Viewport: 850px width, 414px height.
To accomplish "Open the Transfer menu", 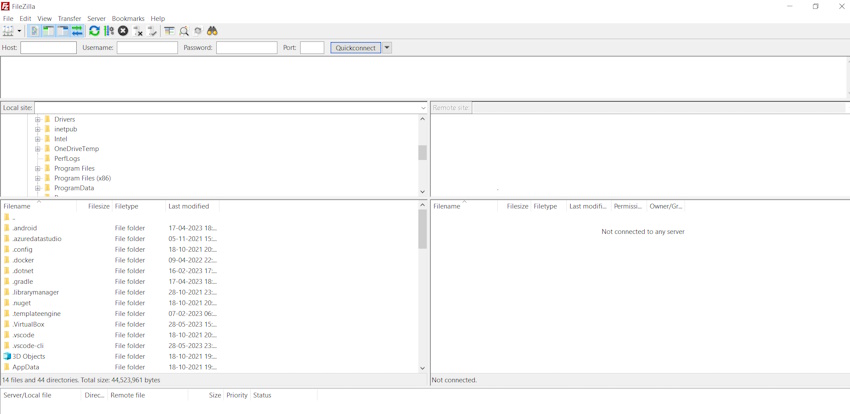I will [69, 18].
